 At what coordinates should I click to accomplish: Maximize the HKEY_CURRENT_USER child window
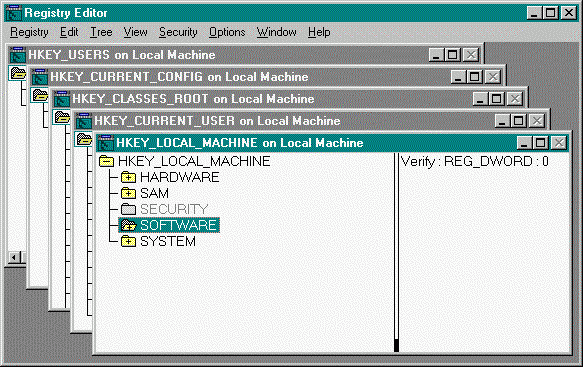[519, 121]
